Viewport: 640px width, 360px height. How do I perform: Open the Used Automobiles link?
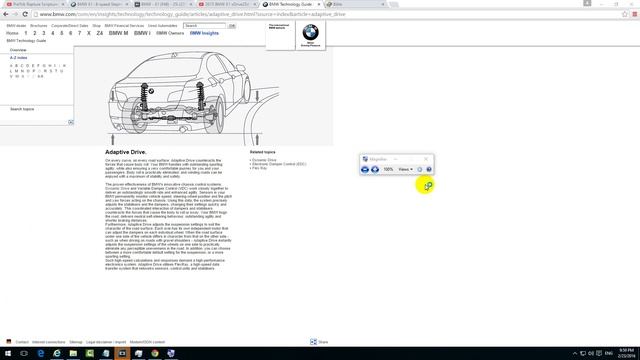(162, 26)
